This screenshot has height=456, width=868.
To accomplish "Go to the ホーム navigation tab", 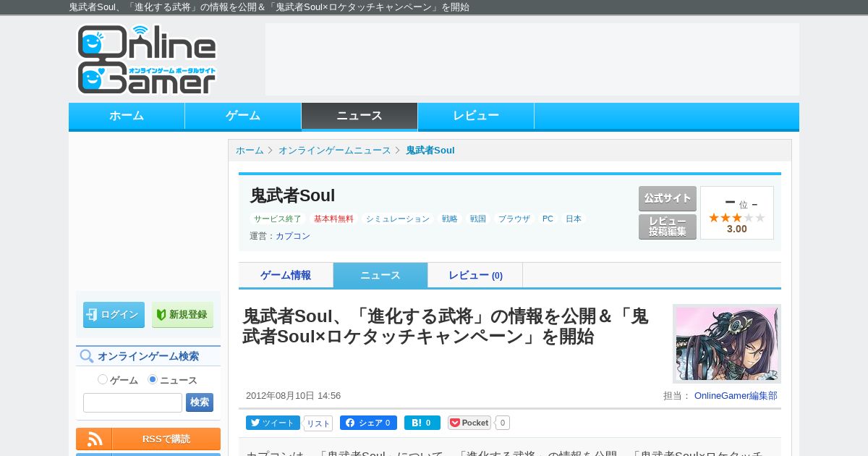I will pos(127,116).
